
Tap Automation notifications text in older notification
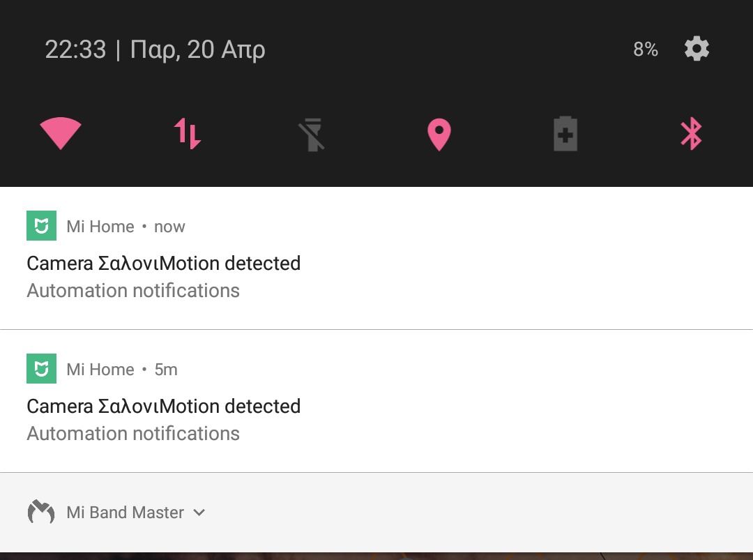pyautogui.click(x=133, y=434)
